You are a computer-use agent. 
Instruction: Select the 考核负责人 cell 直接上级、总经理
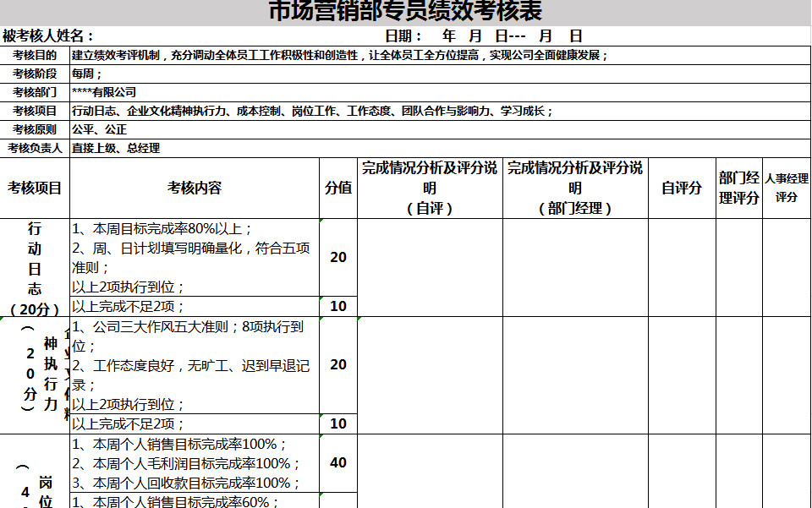coord(169,146)
